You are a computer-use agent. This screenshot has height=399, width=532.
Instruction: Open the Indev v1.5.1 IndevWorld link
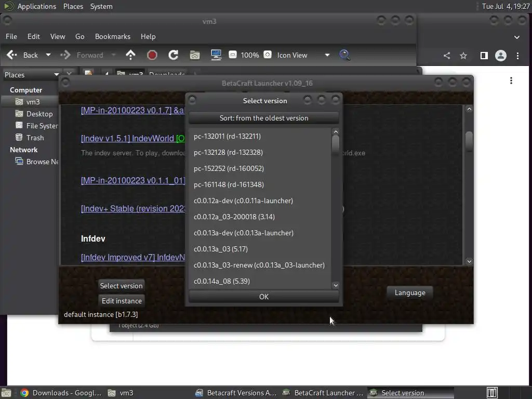click(x=132, y=138)
